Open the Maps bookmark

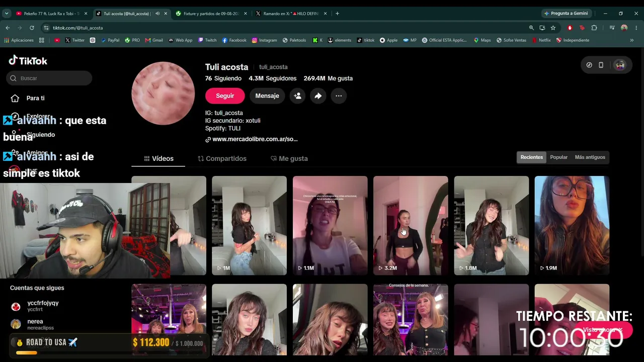coord(482,40)
